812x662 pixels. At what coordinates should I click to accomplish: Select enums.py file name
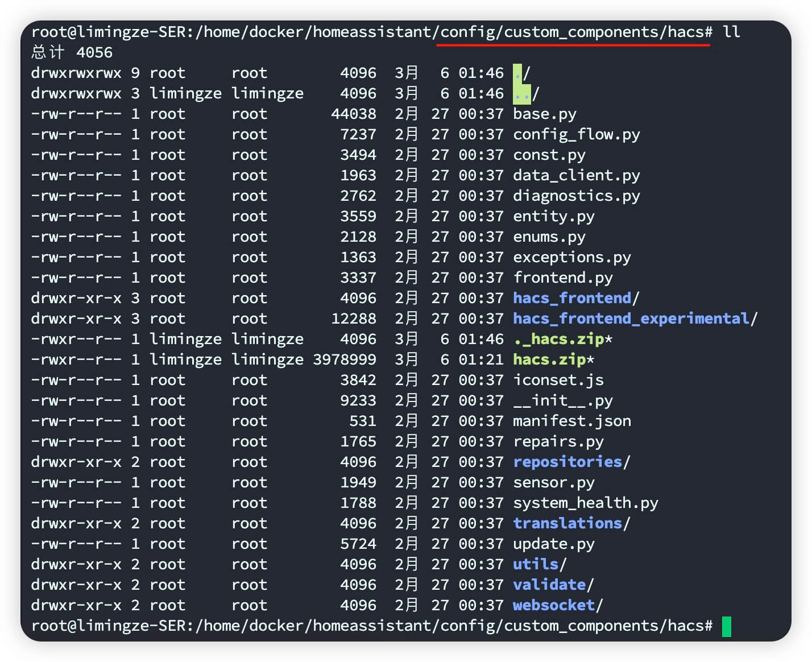pyautogui.click(x=549, y=237)
